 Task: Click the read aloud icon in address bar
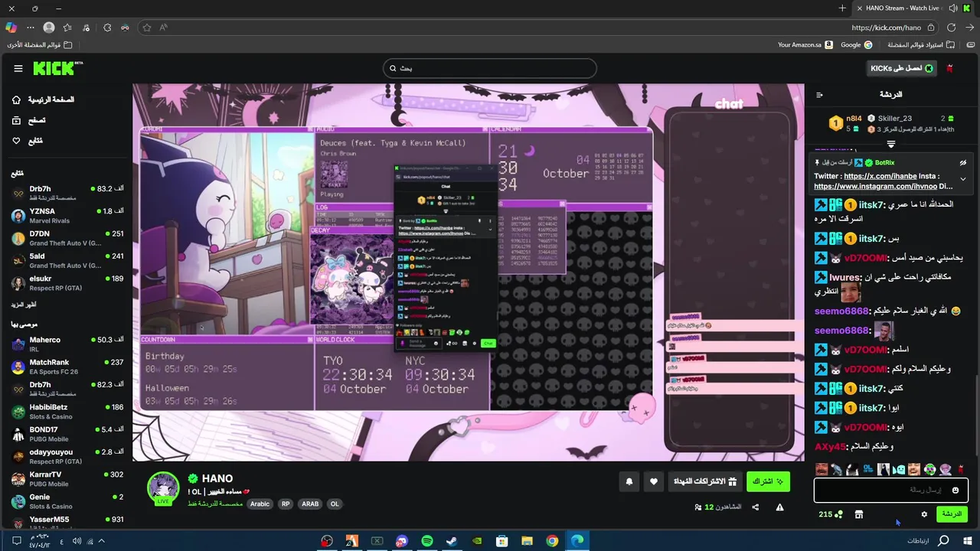(x=164, y=28)
